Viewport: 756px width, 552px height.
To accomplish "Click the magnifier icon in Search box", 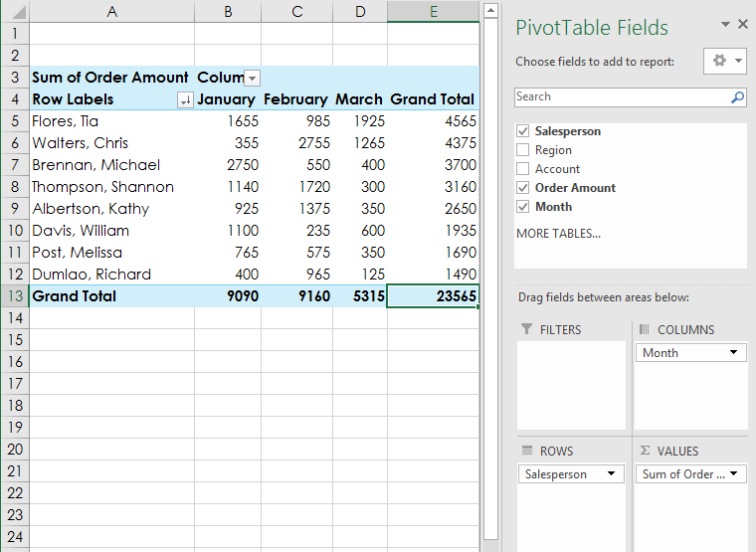I will tap(737, 97).
